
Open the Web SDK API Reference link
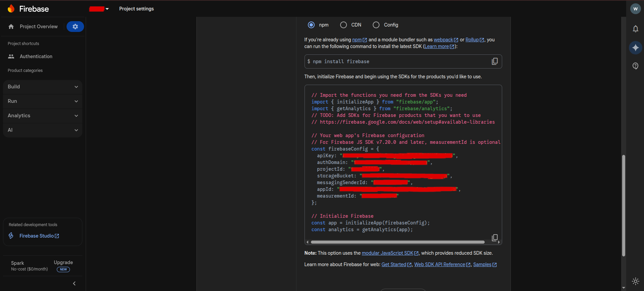(442, 264)
